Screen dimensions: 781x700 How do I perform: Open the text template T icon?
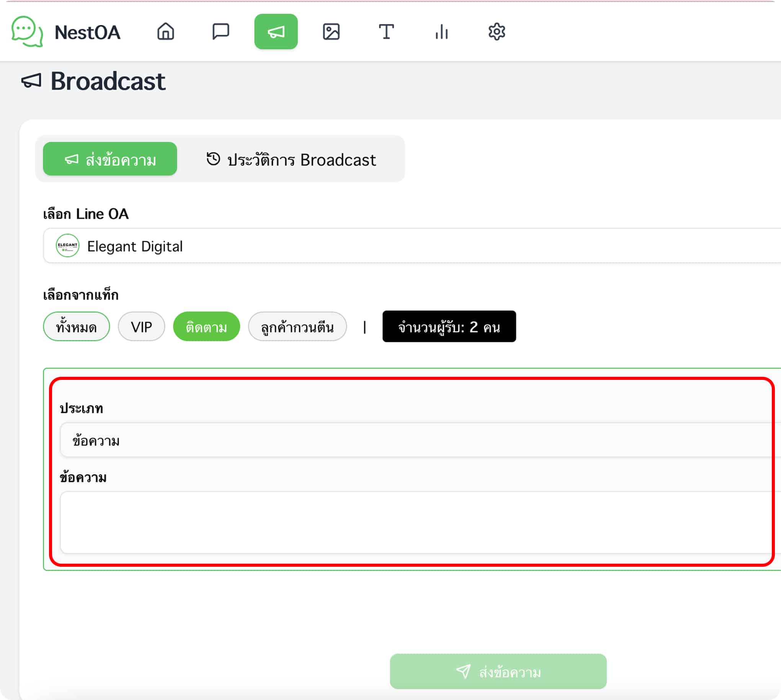(x=386, y=31)
